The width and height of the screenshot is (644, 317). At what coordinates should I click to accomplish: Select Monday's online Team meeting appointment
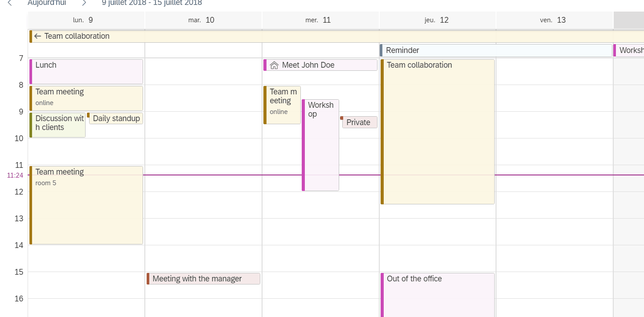[86, 97]
